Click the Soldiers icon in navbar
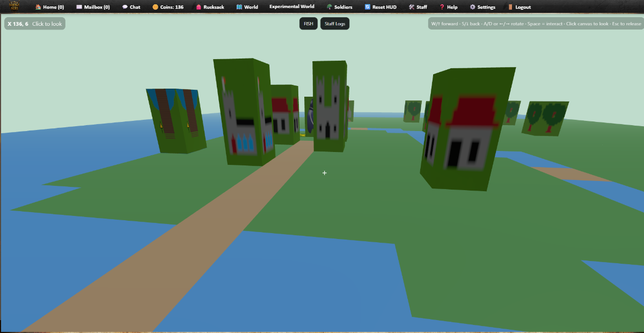644x333 pixels. click(329, 7)
